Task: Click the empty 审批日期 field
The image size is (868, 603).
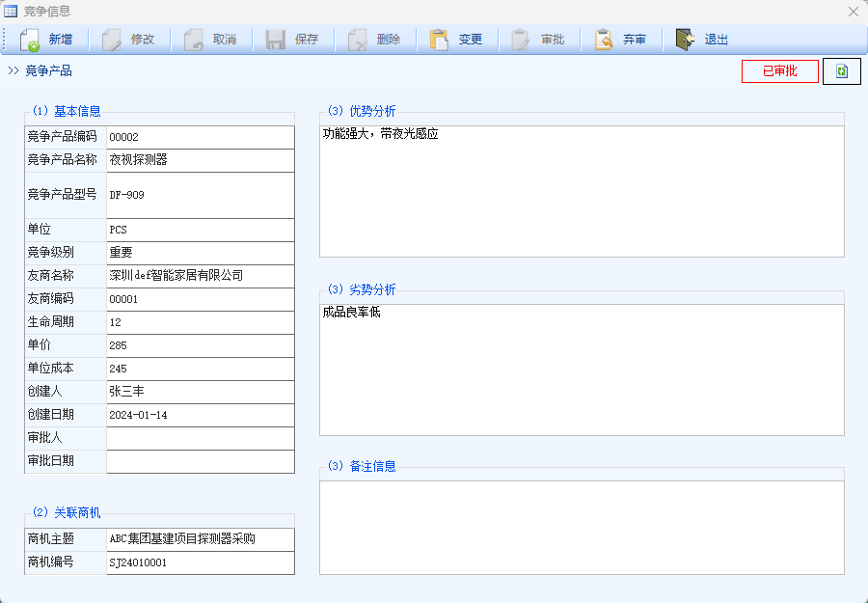Action: (201, 462)
